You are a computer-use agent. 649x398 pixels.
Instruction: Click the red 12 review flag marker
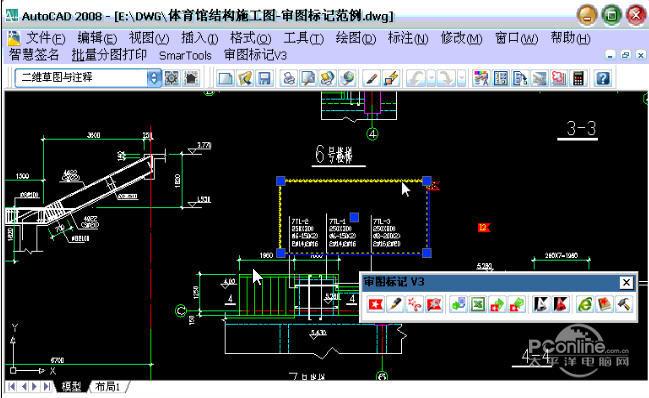(x=483, y=227)
